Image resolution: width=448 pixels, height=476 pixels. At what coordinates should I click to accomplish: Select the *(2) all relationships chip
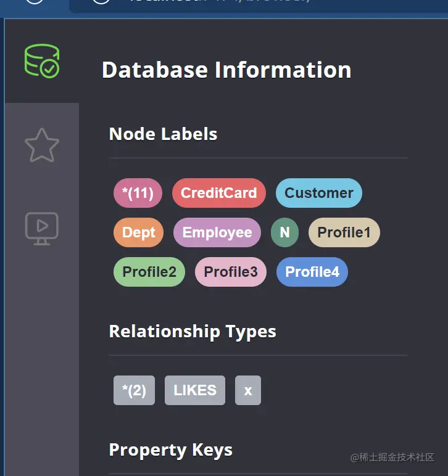point(134,390)
